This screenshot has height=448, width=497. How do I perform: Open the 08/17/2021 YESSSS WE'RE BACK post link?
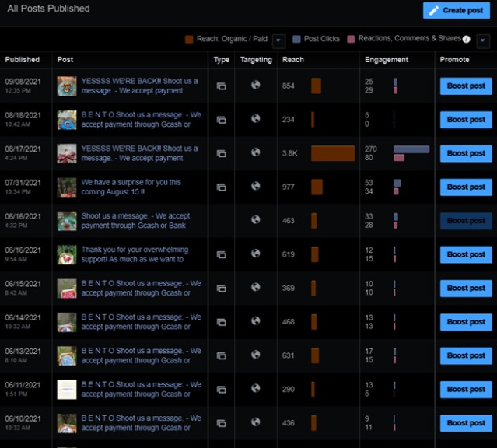(139, 153)
